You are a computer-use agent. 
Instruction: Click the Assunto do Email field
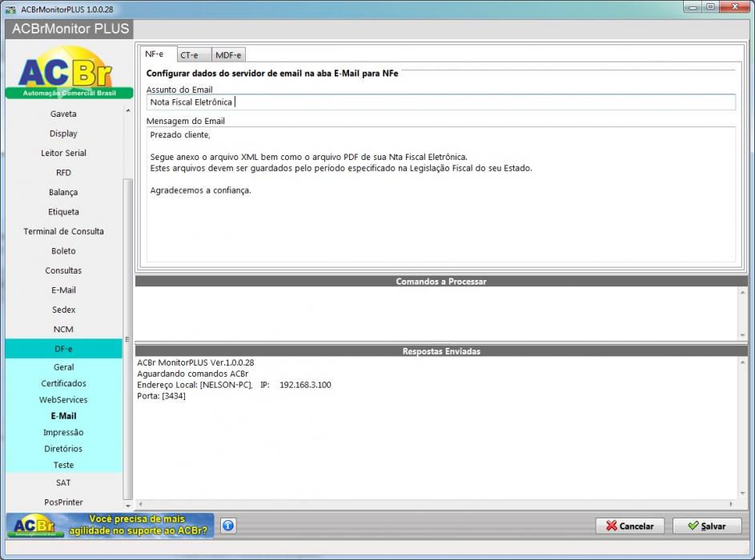pyautogui.click(x=440, y=102)
